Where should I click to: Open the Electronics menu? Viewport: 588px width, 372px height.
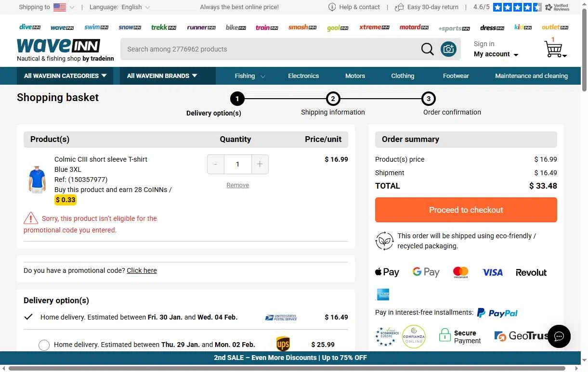coord(303,76)
